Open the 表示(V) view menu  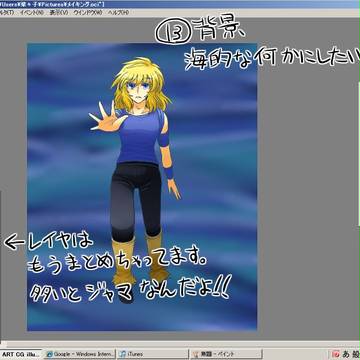[x=59, y=12]
